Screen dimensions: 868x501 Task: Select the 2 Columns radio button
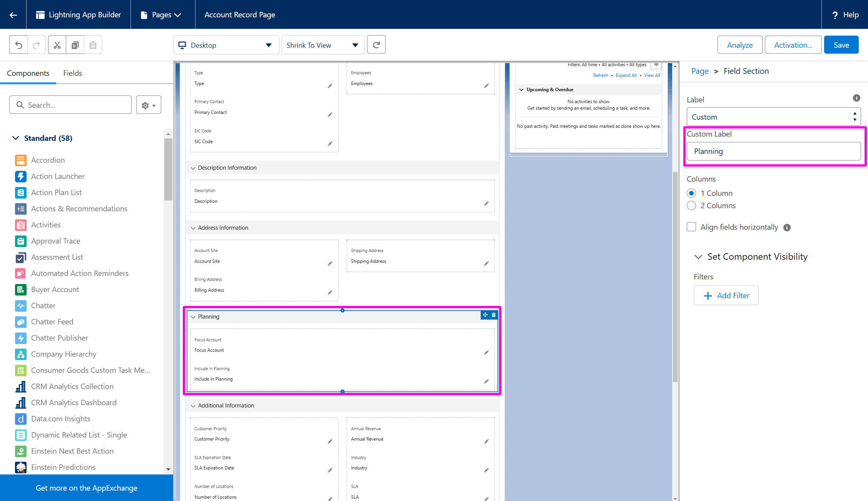coord(691,205)
